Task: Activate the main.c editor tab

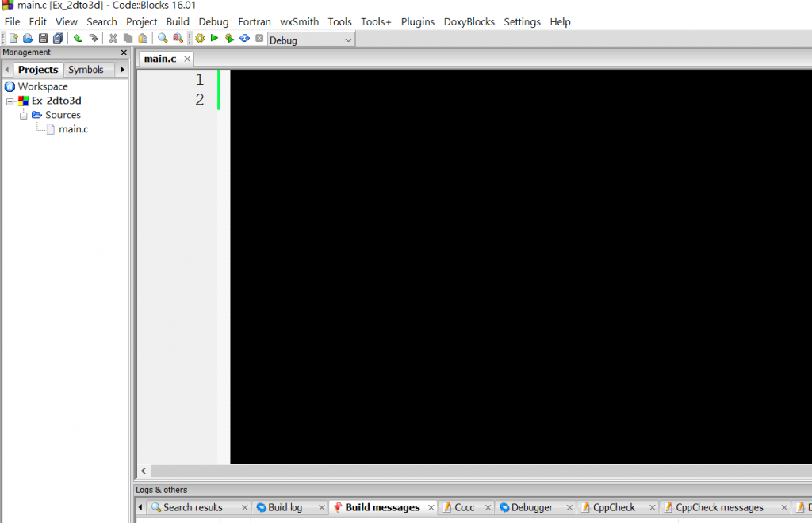Action: coord(160,59)
